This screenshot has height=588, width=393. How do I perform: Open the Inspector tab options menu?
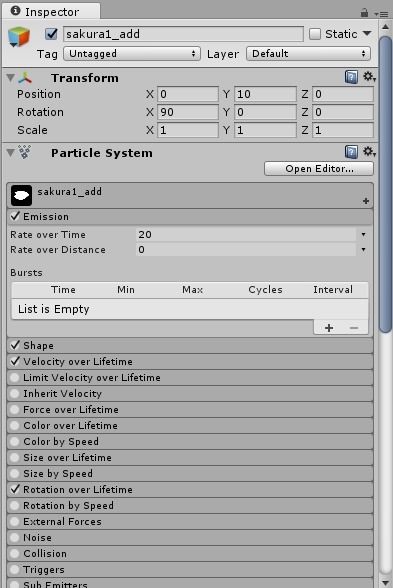click(x=381, y=14)
